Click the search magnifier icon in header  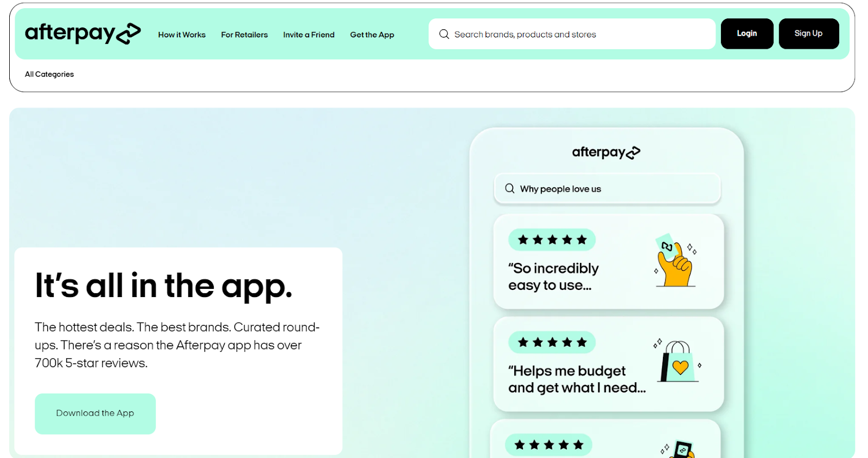(x=444, y=34)
